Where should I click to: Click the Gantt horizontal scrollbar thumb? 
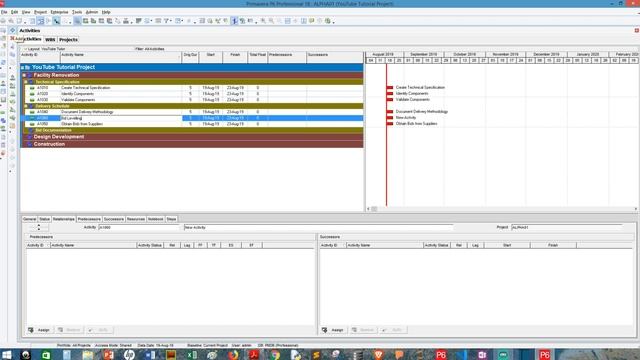tap(374, 209)
